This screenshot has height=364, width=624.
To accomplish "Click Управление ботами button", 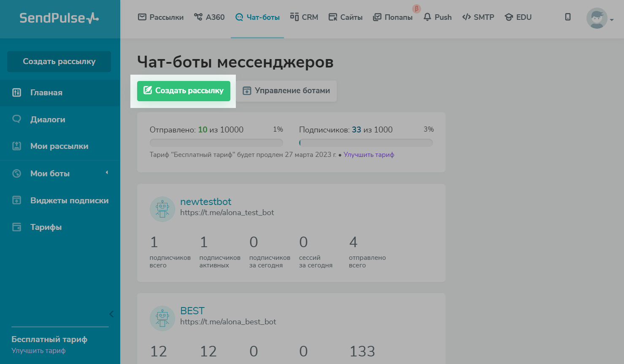I will tap(286, 91).
